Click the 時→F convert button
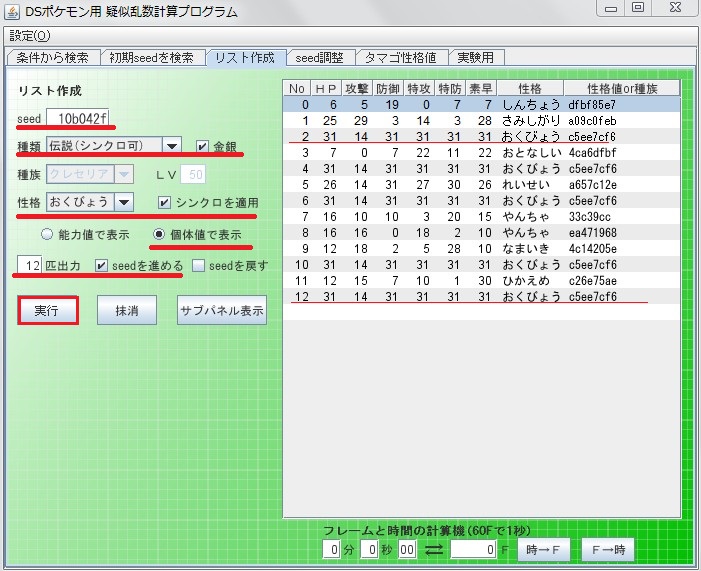The width and height of the screenshot is (701, 571). coord(543,550)
